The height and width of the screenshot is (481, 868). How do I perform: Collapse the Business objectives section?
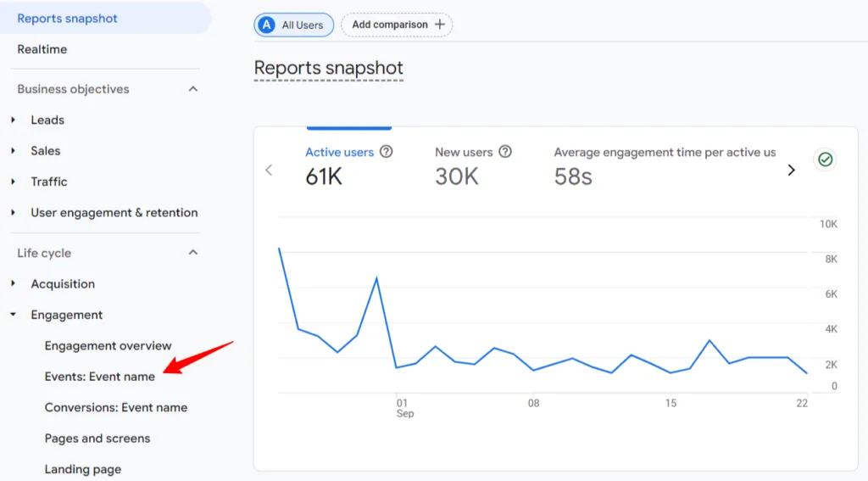click(x=192, y=89)
